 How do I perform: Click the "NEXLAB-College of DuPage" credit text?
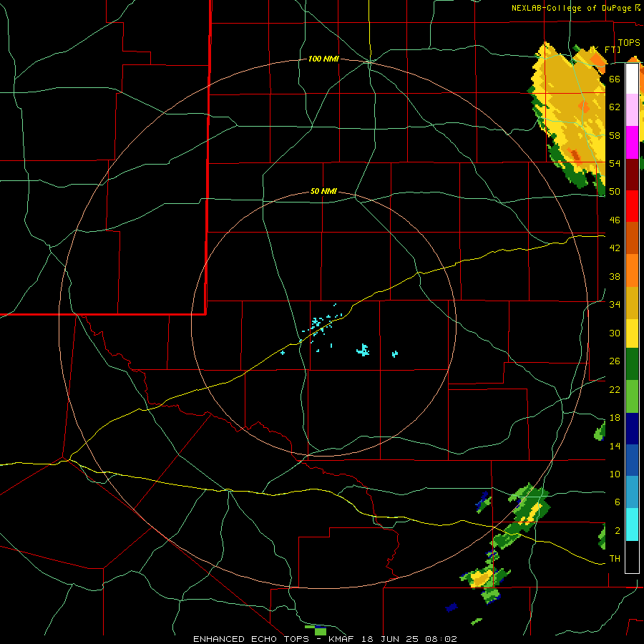pos(572,8)
